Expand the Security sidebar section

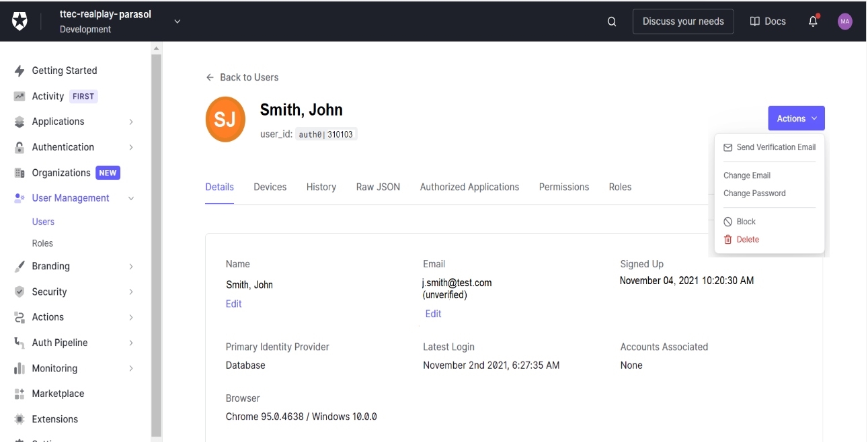131,292
